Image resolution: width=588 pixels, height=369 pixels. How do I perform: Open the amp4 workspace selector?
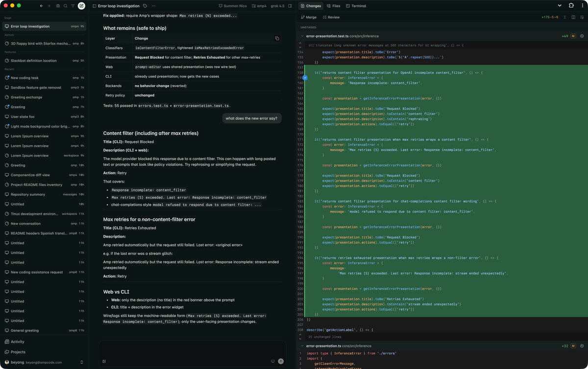pyautogui.click(x=258, y=6)
